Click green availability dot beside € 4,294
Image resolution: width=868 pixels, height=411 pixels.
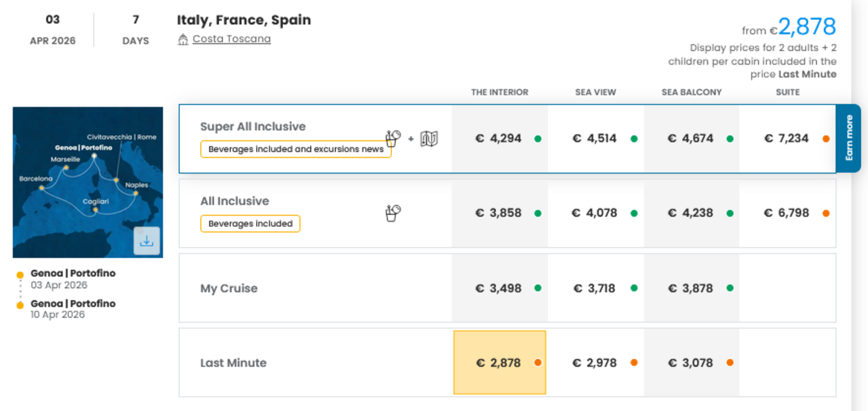pos(538,139)
